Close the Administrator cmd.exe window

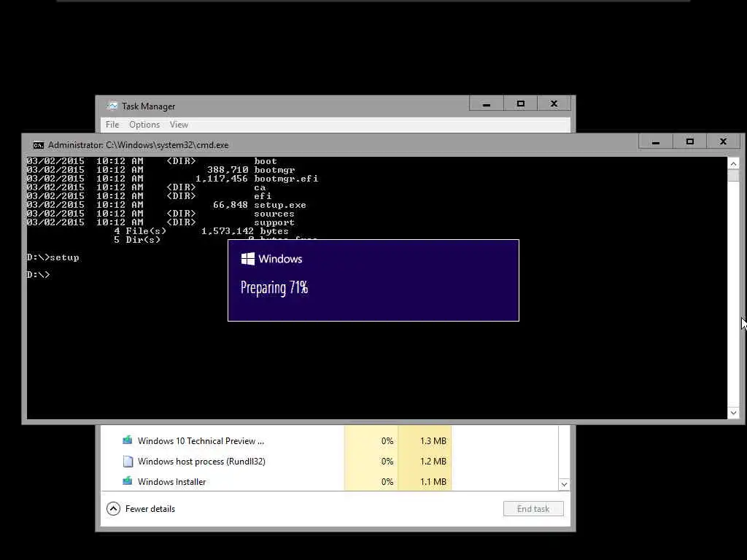723,142
